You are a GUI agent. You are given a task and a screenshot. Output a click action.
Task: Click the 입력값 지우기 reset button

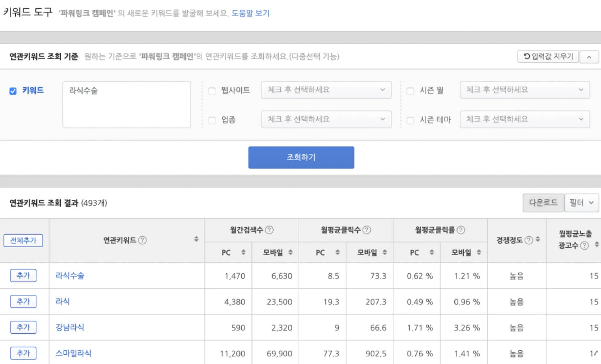point(548,56)
